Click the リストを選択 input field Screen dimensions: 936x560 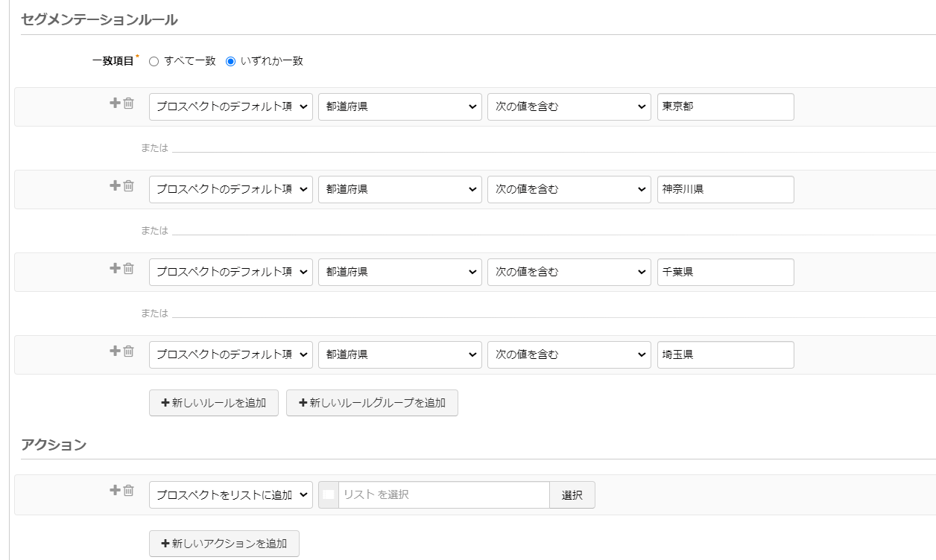(443, 495)
